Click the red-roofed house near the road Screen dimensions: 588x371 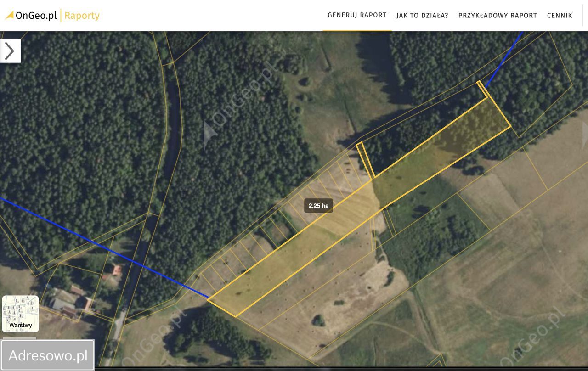(x=117, y=270)
